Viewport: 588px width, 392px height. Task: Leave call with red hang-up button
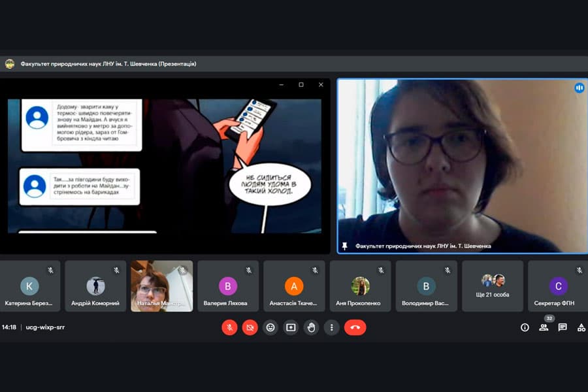[355, 327]
